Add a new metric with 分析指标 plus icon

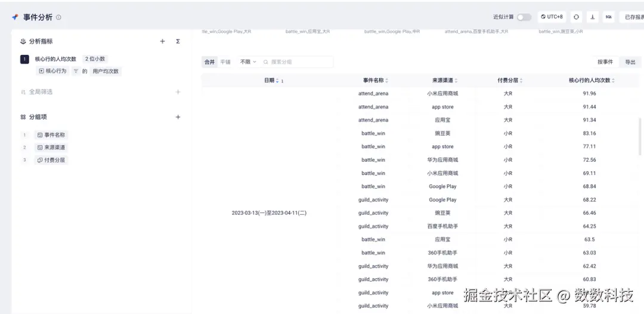pos(162,42)
